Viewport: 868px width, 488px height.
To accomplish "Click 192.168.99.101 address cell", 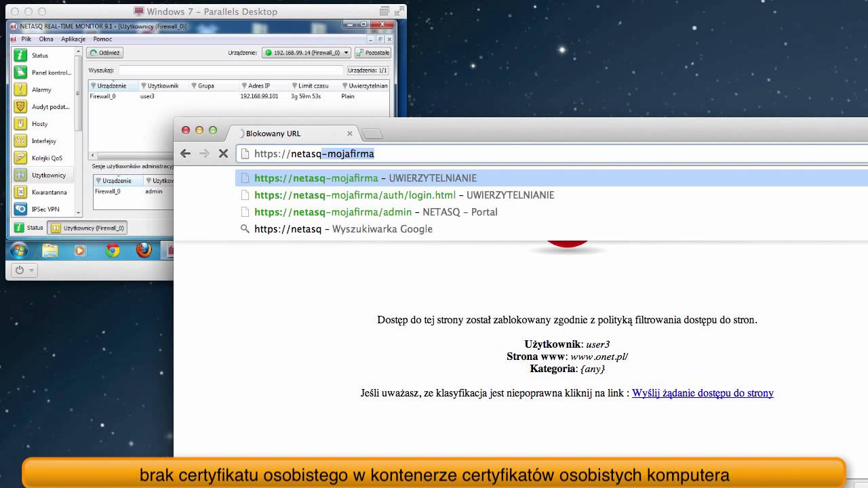I will [x=259, y=96].
